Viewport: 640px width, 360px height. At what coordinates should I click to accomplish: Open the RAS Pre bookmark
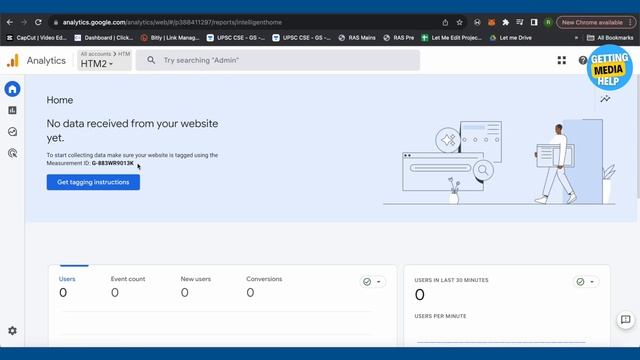399,38
